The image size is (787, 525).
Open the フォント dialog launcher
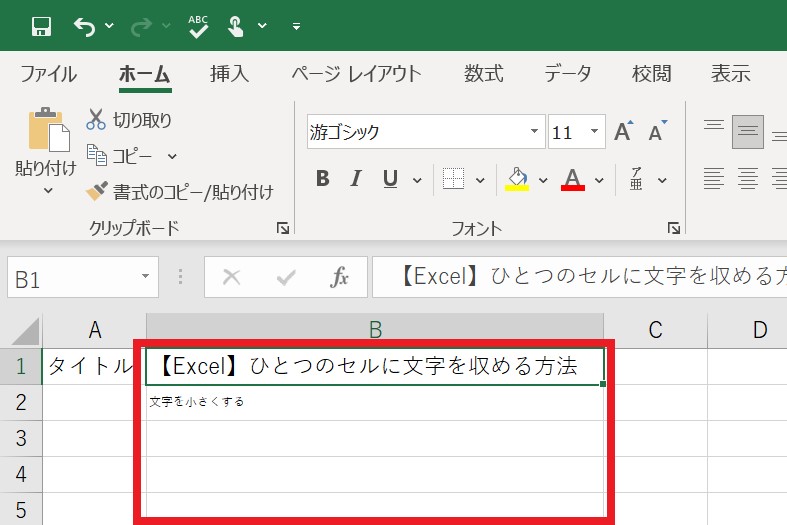(x=674, y=228)
